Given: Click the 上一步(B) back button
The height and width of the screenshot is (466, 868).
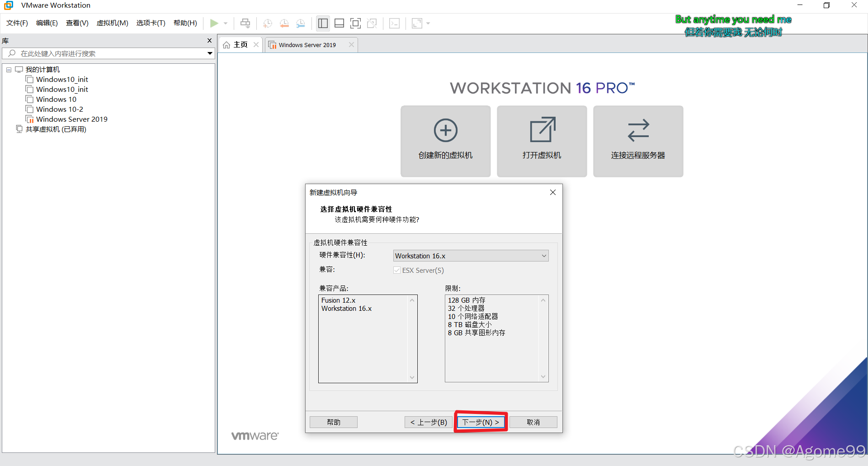Looking at the screenshot, I should (429, 422).
